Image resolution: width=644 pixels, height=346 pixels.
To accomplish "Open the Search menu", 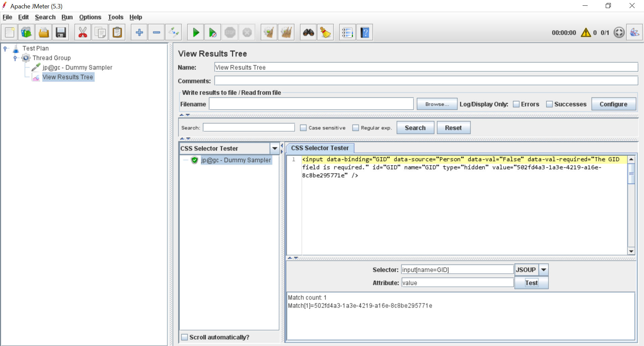I will pos(45,17).
